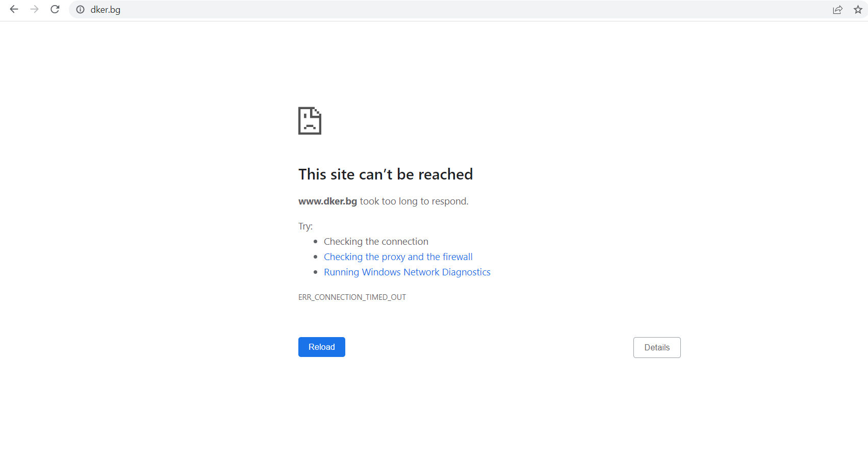The width and height of the screenshot is (868, 461).
Task: Click the 'This site can't be reached' heading
Action: tap(385, 174)
